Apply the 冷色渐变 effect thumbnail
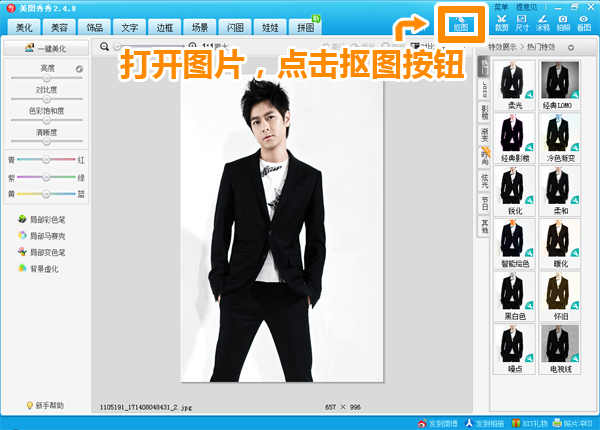The height and width of the screenshot is (430, 600). coord(560,138)
